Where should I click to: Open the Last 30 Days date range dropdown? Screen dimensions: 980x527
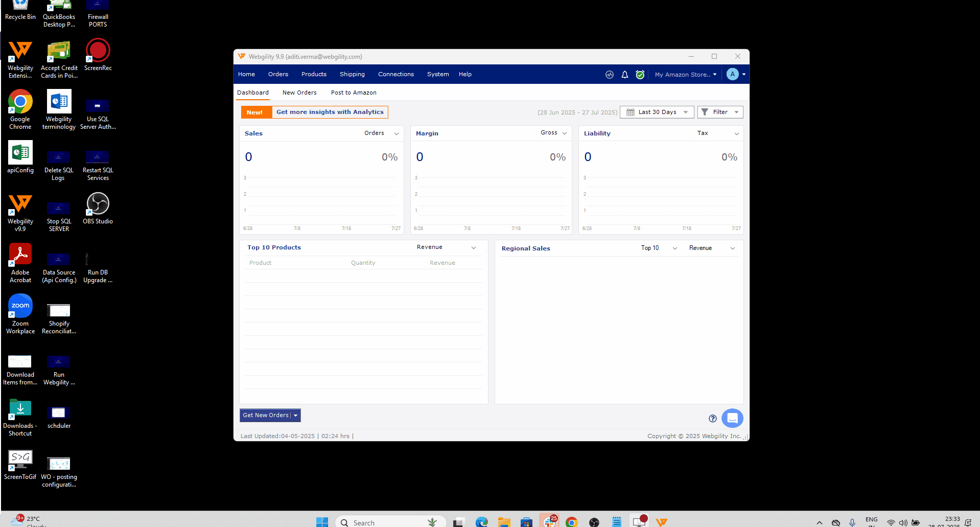[x=657, y=112]
